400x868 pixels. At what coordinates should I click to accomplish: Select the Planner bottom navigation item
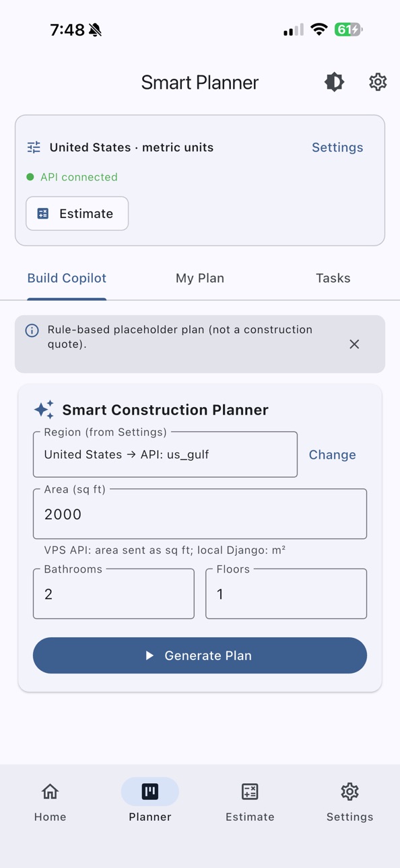tap(150, 801)
